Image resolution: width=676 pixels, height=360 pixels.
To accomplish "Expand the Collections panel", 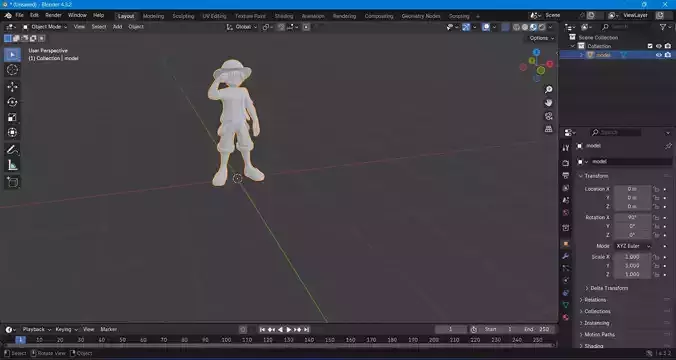I will click(x=597, y=311).
